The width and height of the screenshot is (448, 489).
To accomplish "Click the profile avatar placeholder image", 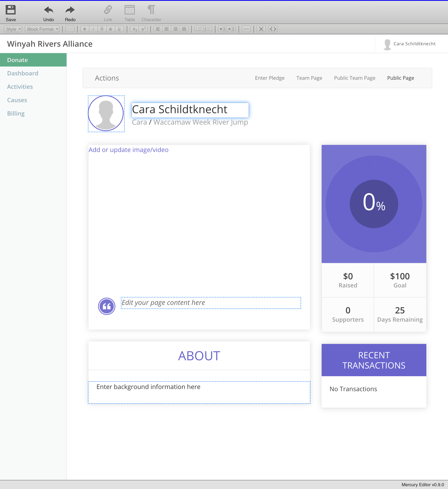I will [x=106, y=114].
